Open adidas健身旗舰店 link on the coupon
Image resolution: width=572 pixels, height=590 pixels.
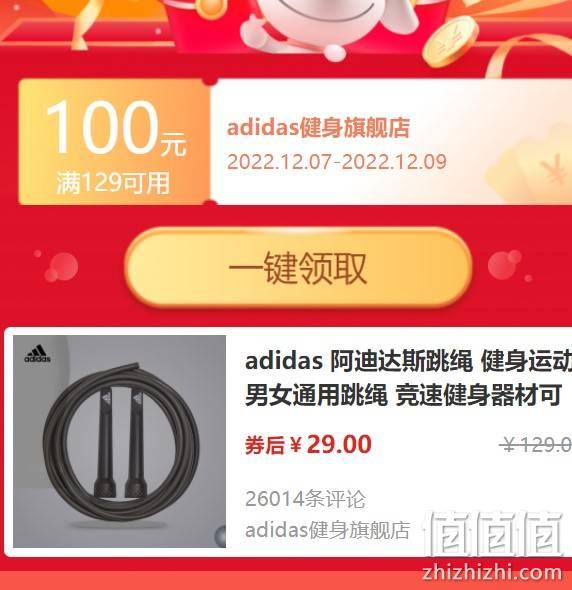tap(318, 128)
